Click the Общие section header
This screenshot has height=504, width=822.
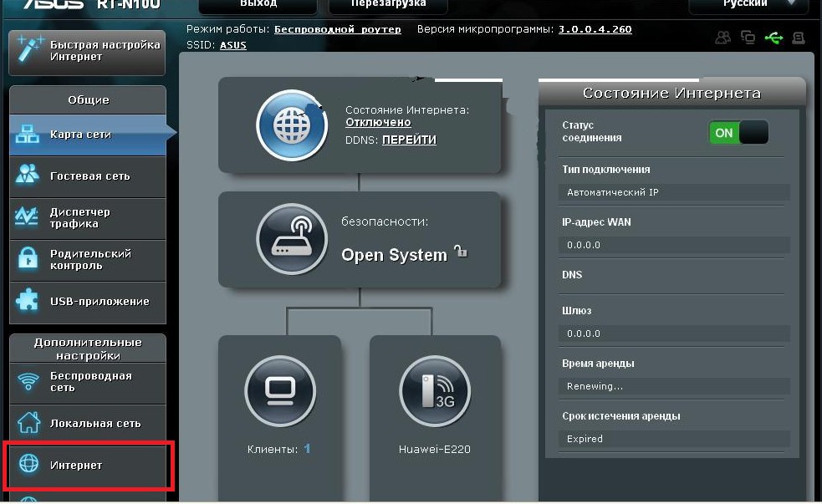(88, 99)
